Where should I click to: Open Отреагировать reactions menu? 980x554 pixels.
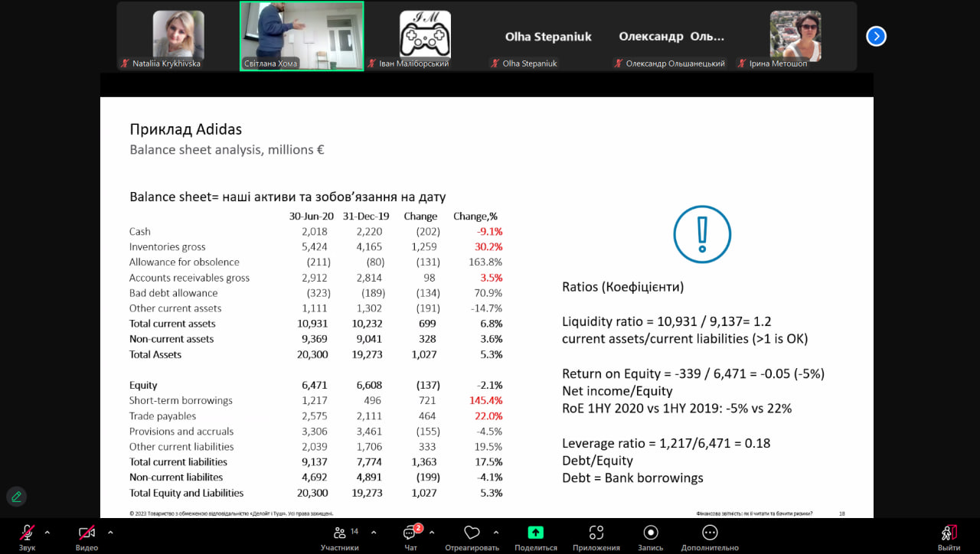pyautogui.click(x=472, y=537)
